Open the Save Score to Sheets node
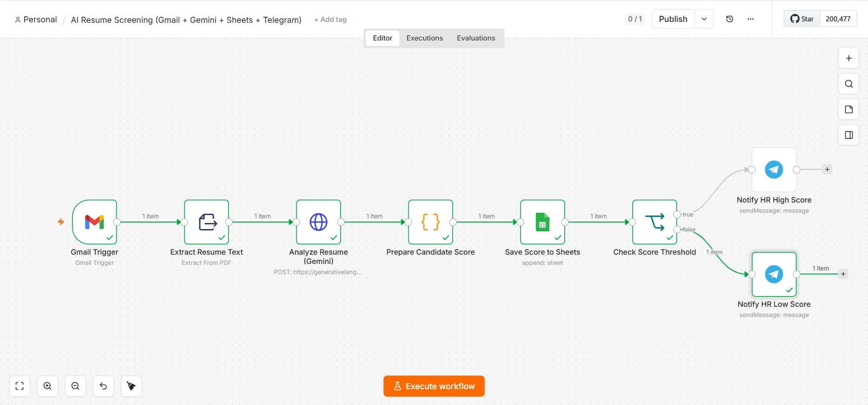The image size is (868, 405). point(543,222)
